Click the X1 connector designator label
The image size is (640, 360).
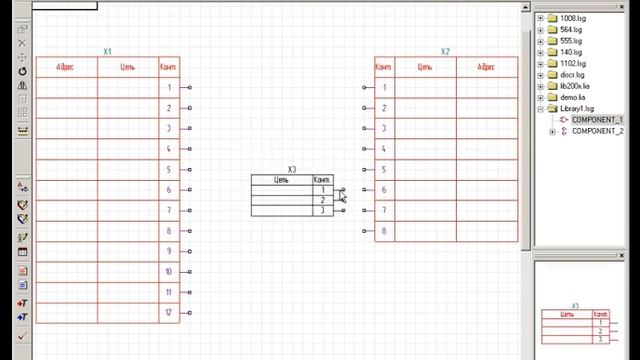pyautogui.click(x=107, y=52)
